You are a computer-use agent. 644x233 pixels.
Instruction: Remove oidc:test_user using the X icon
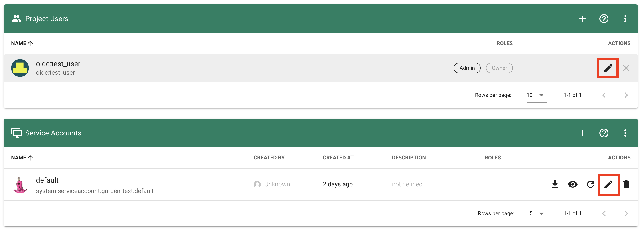tap(626, 68)
